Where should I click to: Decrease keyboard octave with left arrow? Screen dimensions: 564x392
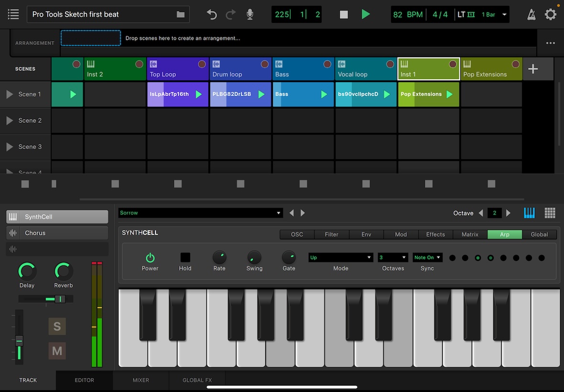481,213
